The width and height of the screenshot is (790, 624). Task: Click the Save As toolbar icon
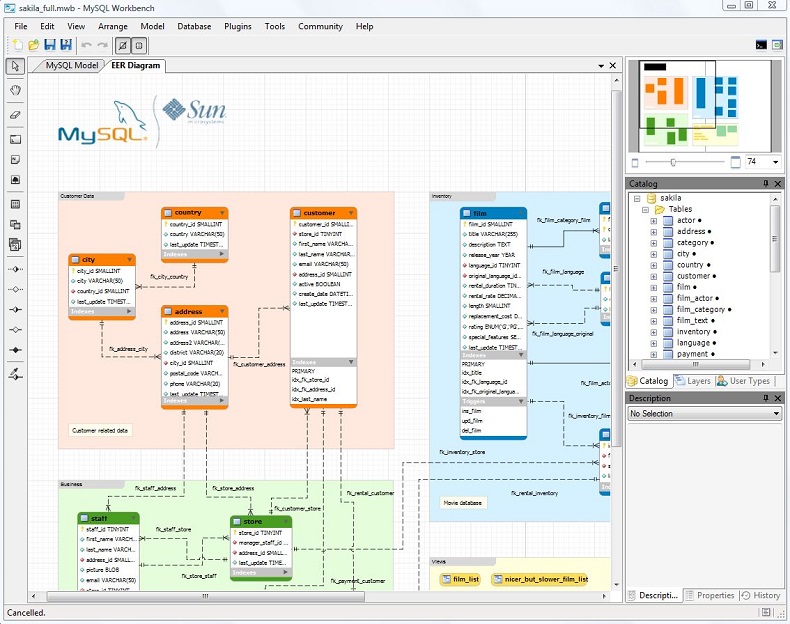click(65, 45)
